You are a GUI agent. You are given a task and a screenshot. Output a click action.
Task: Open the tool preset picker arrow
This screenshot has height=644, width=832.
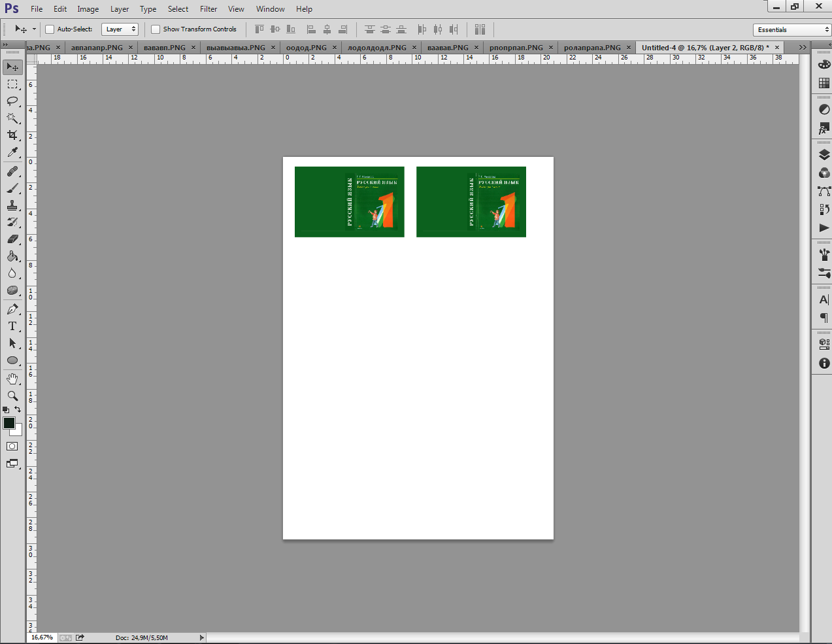34,29
